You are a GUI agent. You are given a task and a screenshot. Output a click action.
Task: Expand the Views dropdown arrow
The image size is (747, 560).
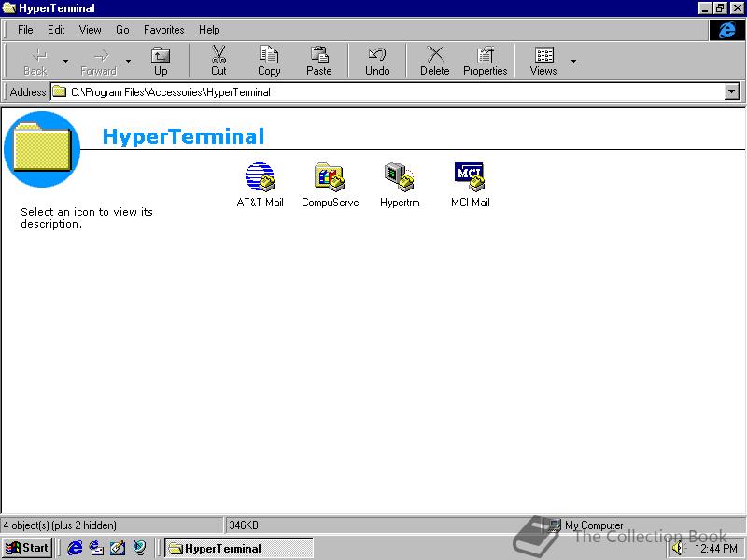[573, 62]
